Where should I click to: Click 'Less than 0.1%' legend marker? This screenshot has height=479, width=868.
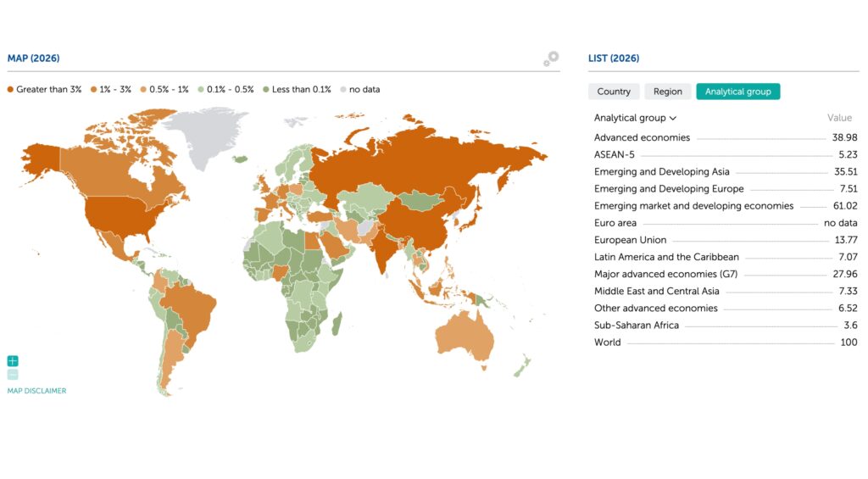[265, 89]
